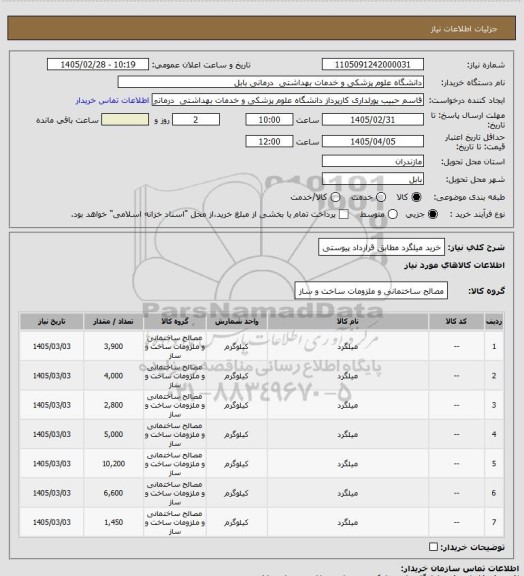Click the delivery province field مازندران
This screenshot has height=576, width=524.
click(x=373, y=161)
